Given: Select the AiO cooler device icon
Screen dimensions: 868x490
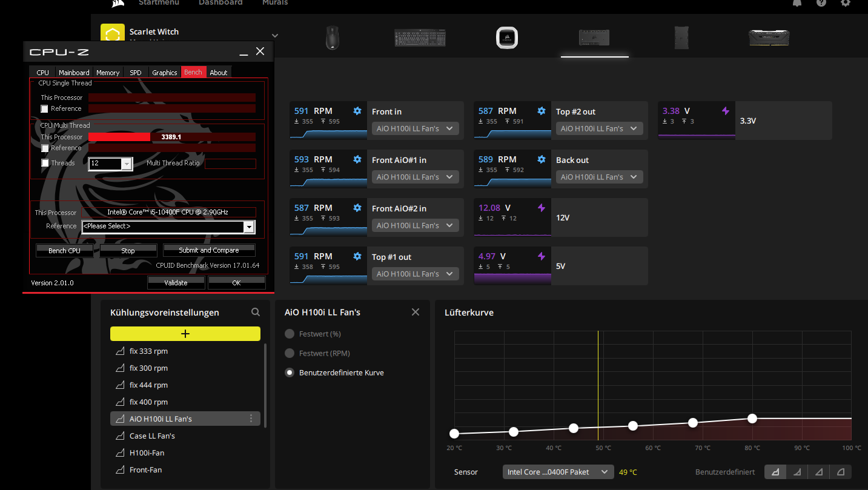Looking at the screenshot, I should tap(506, 38).
